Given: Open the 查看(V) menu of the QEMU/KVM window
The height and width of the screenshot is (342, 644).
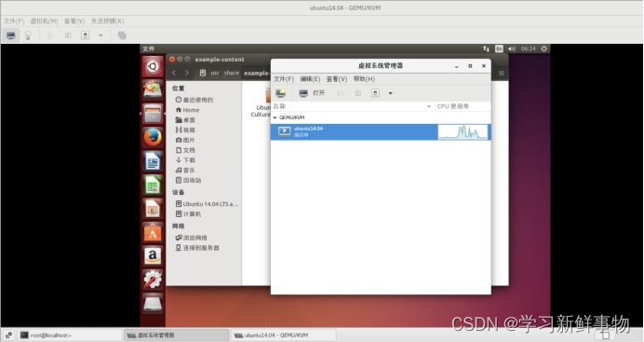Looking at the screenshot, I should (74, 21).
